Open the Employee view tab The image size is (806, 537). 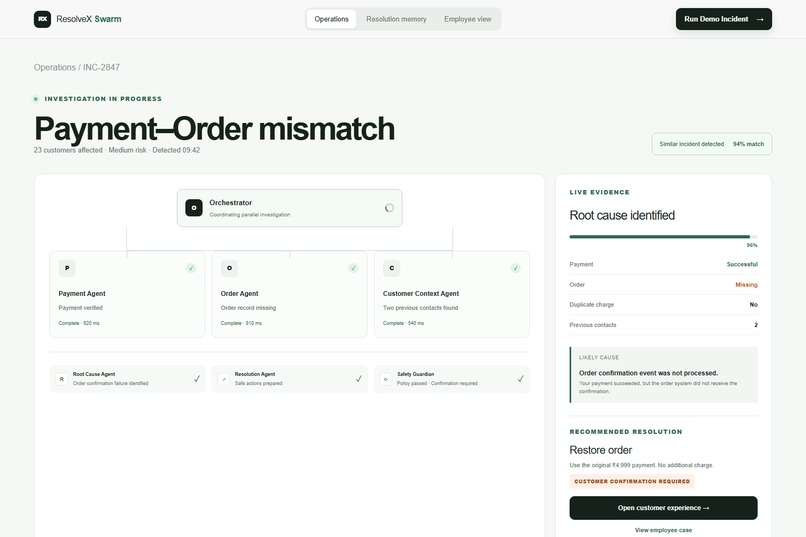(x=468, y=19)
